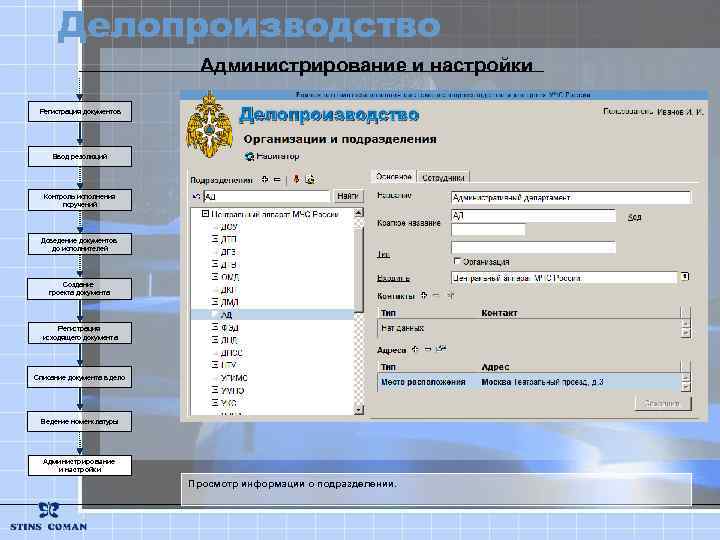720x540 pixels.
Task: Click the Контроль исполнения поручений box
Action: (80, 200)
